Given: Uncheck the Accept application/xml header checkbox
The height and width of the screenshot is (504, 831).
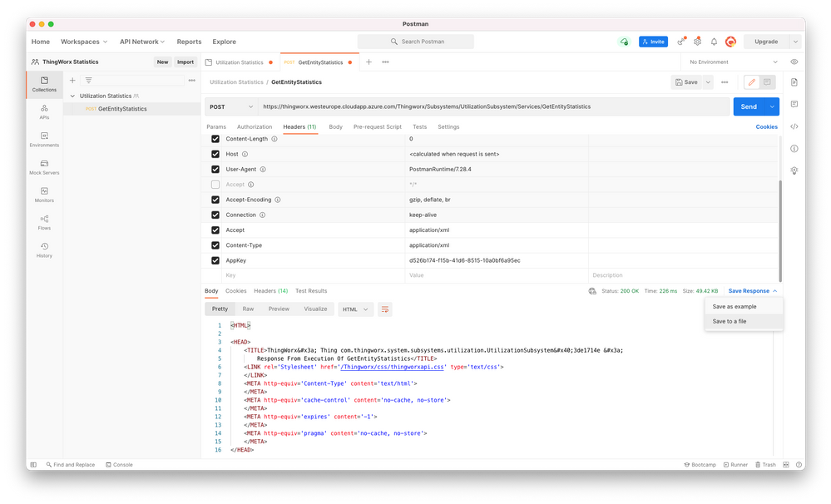Looking at the screenshot, I should tap(215, 230).
